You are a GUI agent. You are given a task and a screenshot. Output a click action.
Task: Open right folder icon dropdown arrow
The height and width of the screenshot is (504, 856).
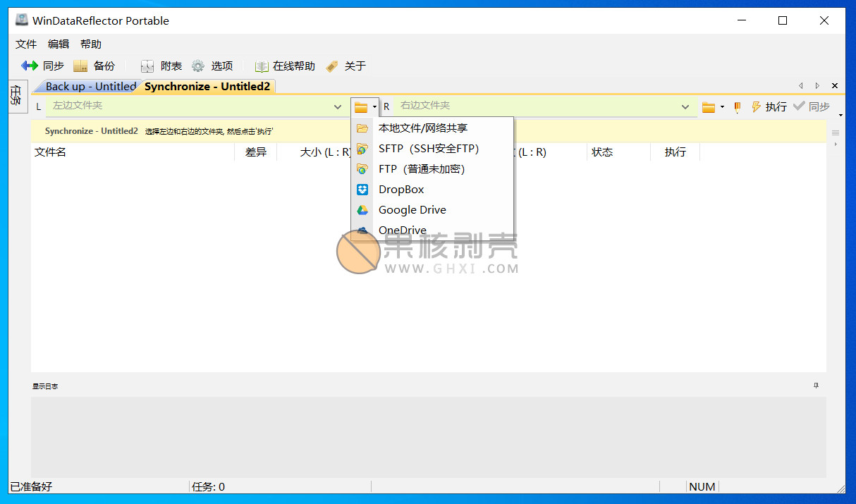pyautogui.click(x=721, y=106)
